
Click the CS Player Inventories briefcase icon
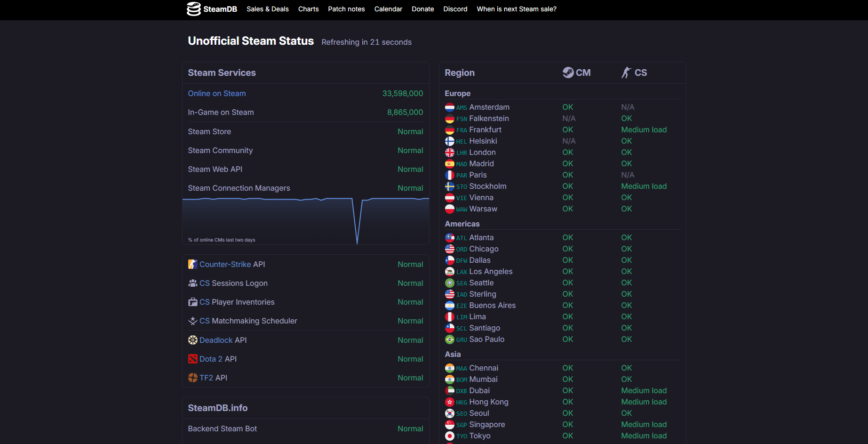(x=192, y=302)
